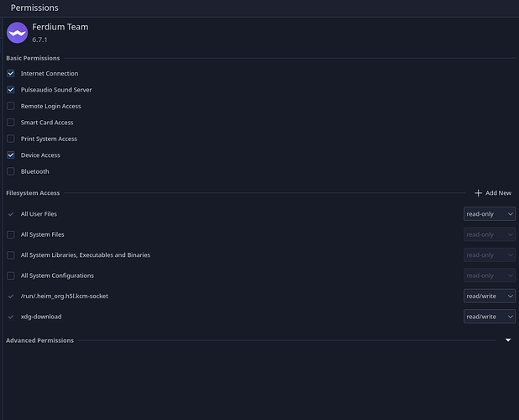The height and width of the screenshot is (420, 519).
Task: Open the All System Configurations read-only dropdown
Action: [x=490, y=276]
